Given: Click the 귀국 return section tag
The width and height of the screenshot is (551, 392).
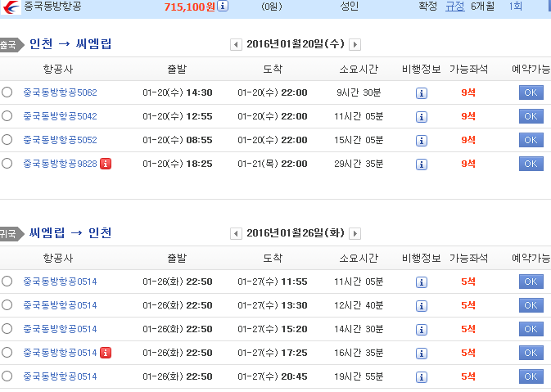Looking at the screenshot, I should pos(11,233).
